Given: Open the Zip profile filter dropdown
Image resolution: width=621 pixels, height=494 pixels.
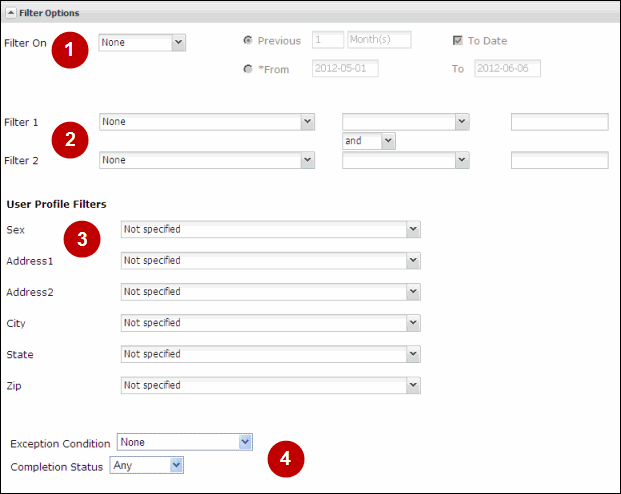Looking at the screenshot, I should point(270,385).
